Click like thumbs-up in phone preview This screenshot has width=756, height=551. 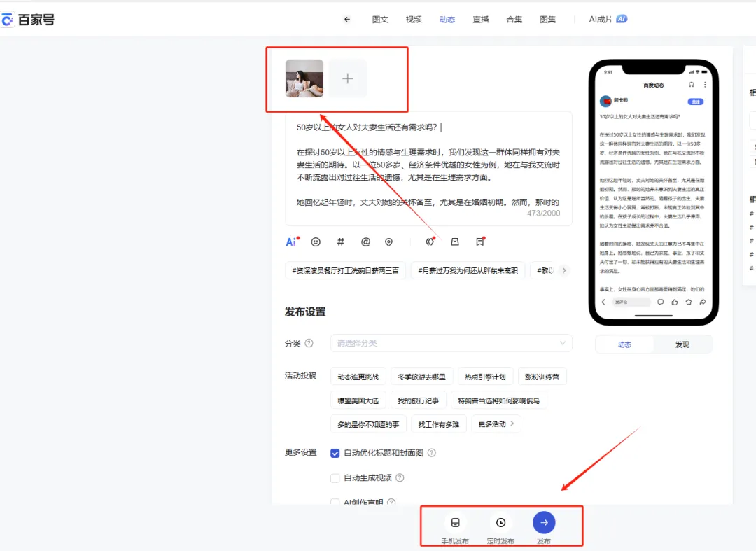[675, 302]
